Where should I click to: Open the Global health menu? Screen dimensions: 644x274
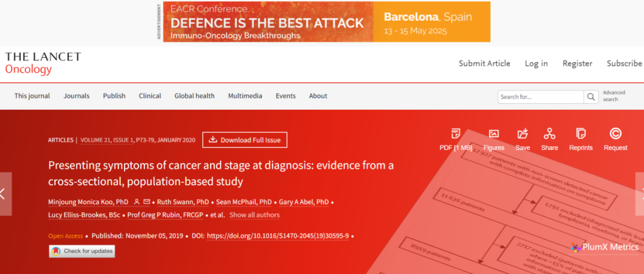pos(194,96)
